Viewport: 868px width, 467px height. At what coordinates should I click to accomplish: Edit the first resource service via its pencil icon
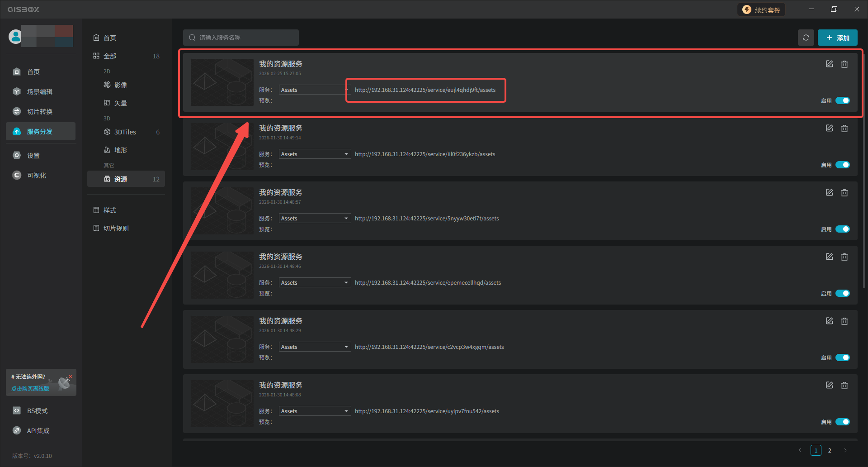point(829,64)
